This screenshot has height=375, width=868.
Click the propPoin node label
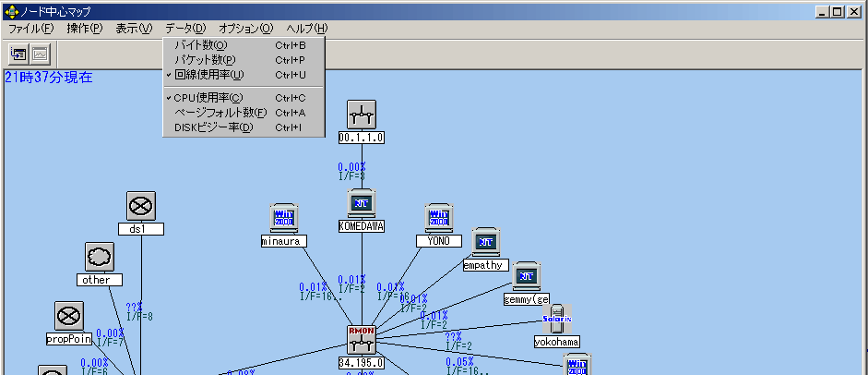point(68,339)
